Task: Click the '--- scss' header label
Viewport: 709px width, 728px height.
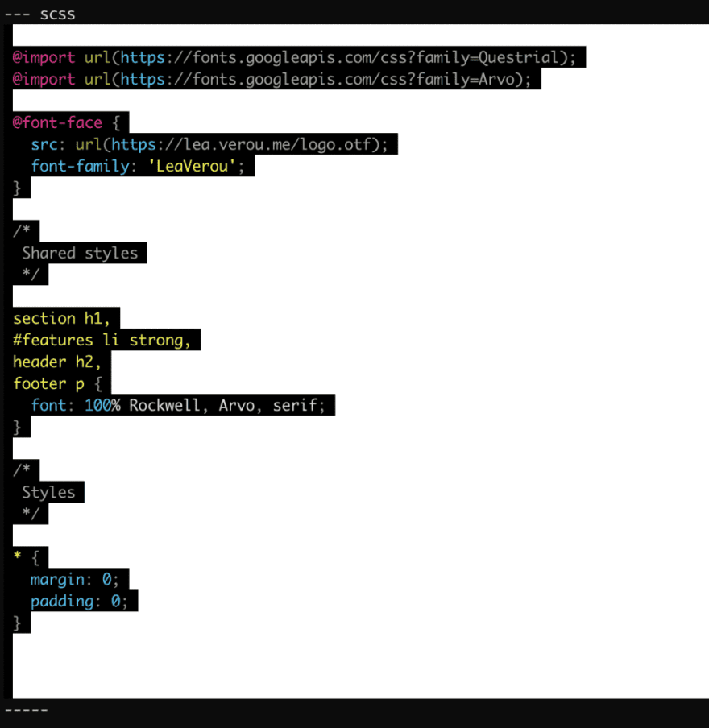Action: [x=40, y=14]
